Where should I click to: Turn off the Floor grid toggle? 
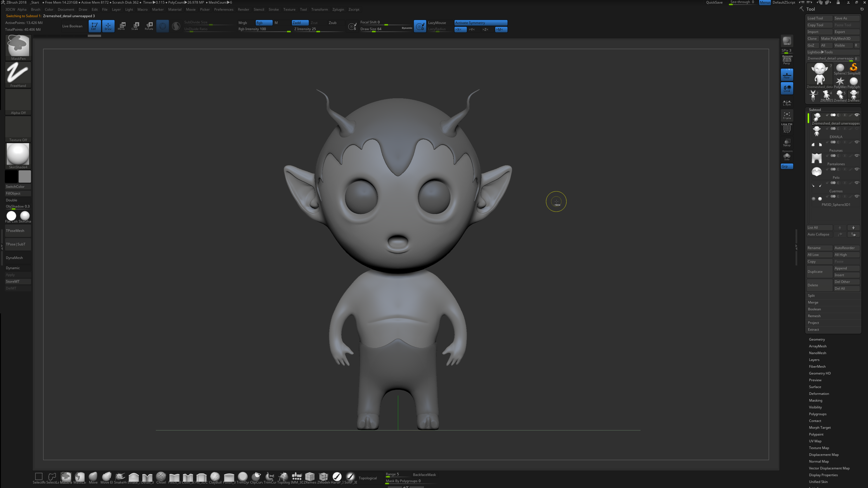786,74
